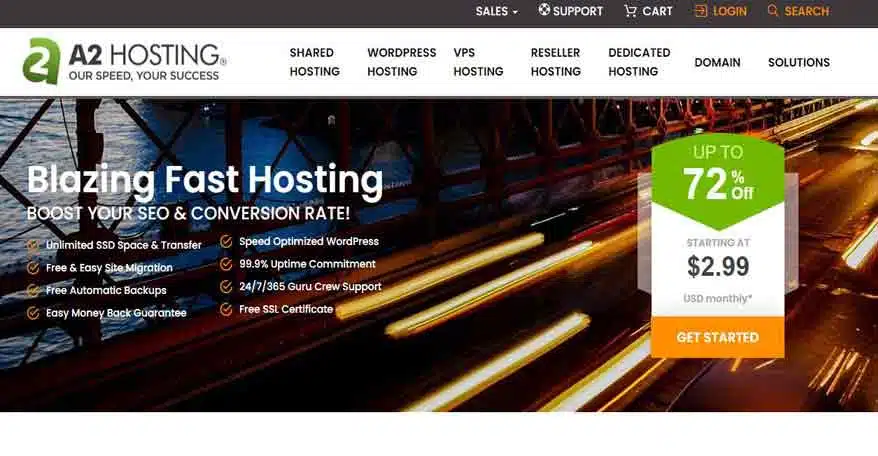Open the Search link text
The height and width of the screenshot is (456, 878).
point(807,11)
